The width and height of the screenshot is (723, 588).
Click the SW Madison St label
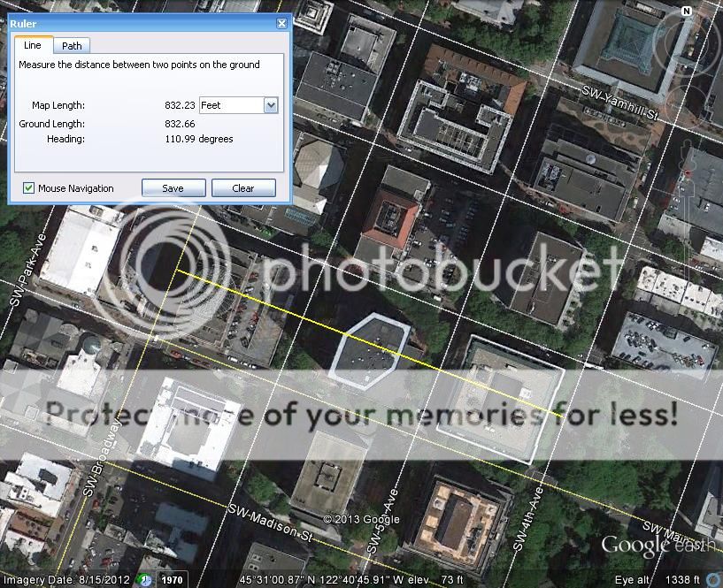tap(271, 523)
